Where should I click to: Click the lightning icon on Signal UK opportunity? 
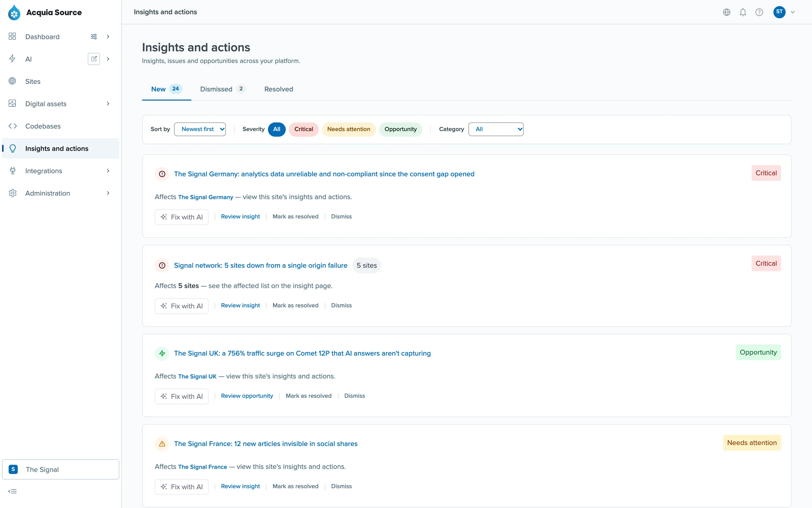(x=162, y=353)
